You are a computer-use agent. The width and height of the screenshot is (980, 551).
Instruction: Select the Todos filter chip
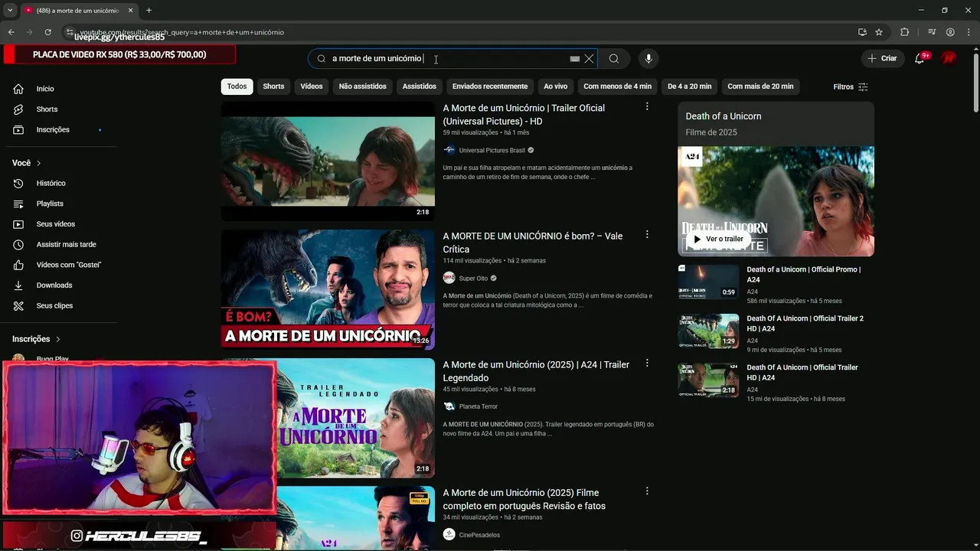(237, 86)
